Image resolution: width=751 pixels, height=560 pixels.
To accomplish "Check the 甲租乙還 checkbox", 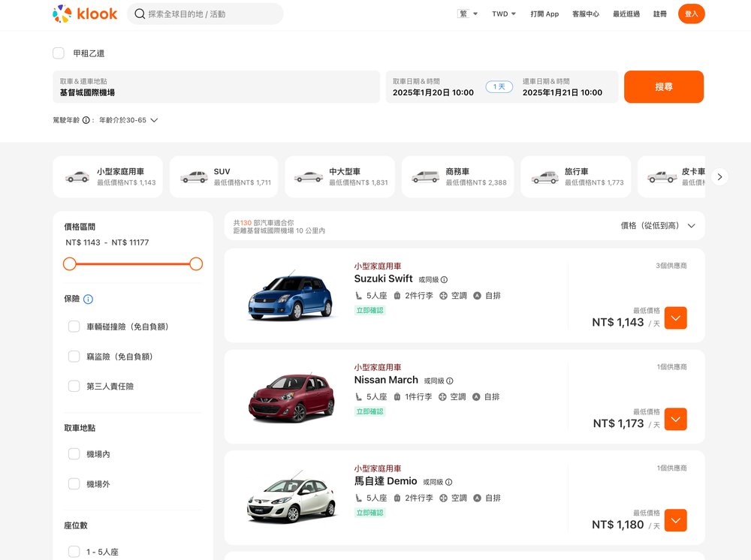I will tap(58, 53).
